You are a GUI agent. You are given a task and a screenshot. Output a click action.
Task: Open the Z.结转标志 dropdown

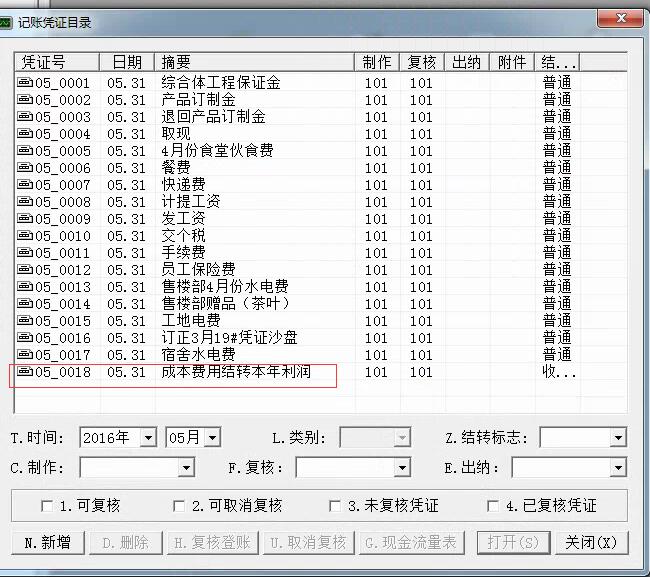point(618,438)
